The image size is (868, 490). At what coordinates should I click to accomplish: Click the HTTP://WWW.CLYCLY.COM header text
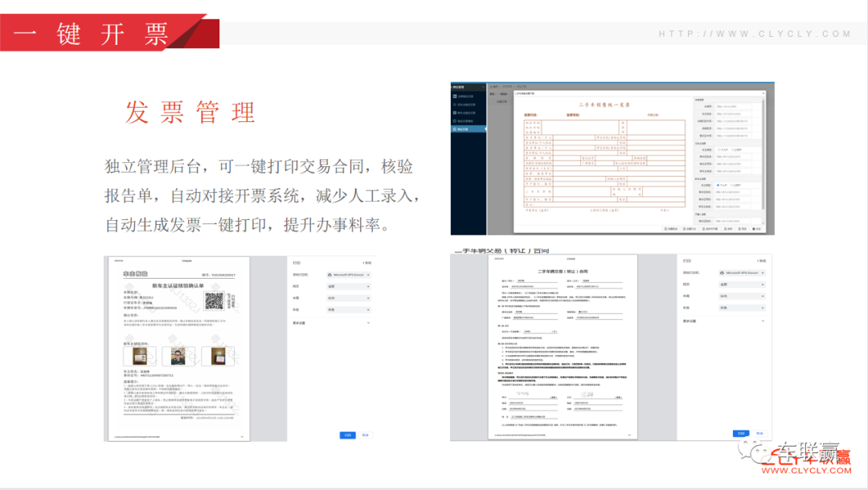tap(755, 34)
